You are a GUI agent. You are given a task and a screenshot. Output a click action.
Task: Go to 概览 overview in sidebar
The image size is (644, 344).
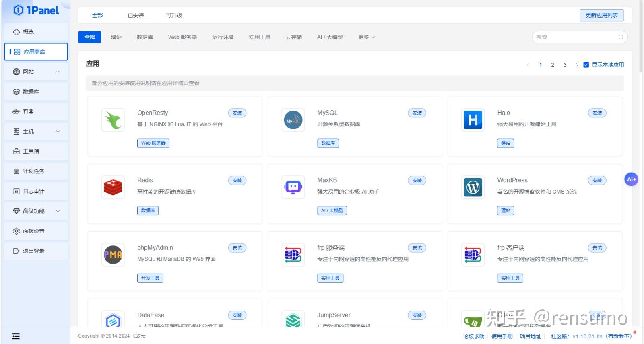(x=36, y=32)
